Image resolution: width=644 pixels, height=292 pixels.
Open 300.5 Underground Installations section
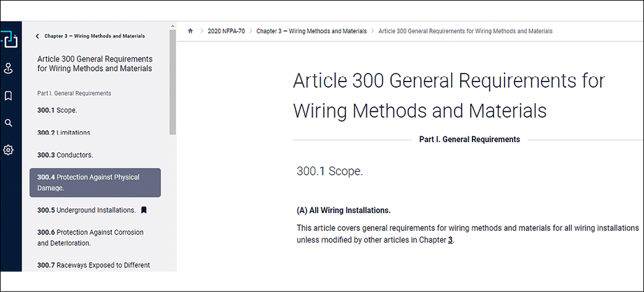click(86, 210)
